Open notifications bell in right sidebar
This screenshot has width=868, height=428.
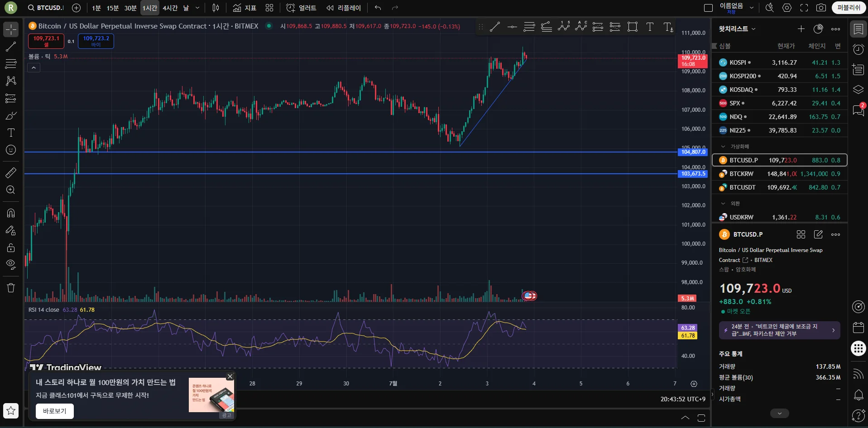pyautogui.click(x=858, y=395)
